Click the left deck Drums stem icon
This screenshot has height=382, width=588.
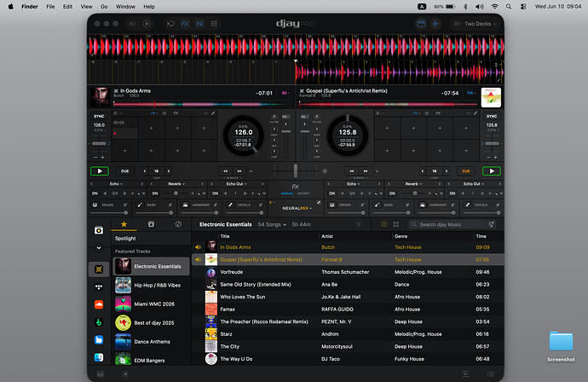(x=95, y=205)
